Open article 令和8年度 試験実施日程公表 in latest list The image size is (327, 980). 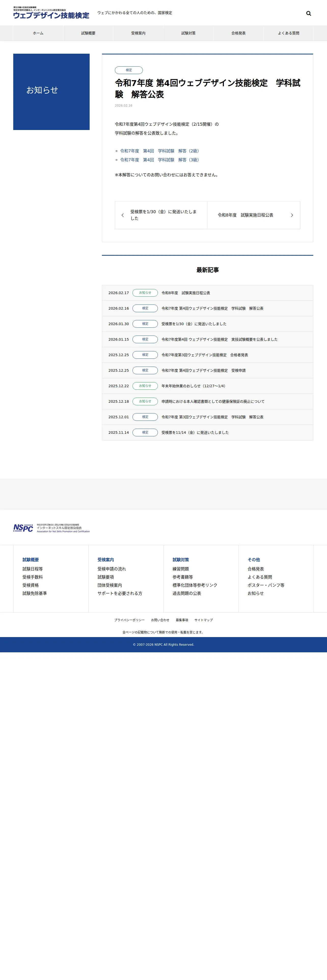186,293
